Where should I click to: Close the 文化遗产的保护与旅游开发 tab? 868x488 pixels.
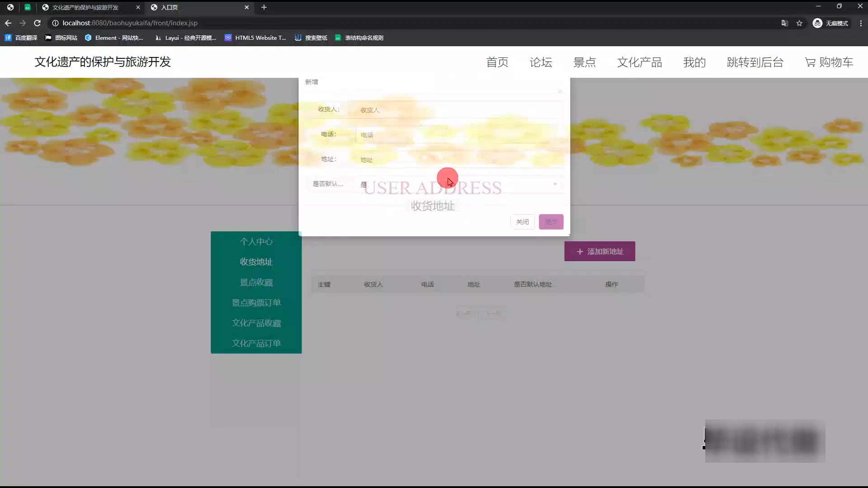pos(138,7)
